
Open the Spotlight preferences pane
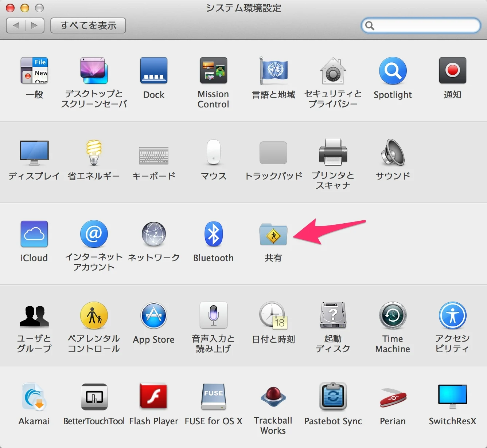click(393, 71)
